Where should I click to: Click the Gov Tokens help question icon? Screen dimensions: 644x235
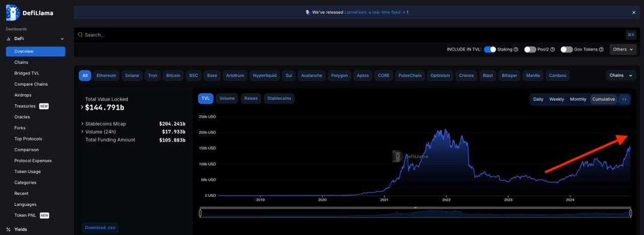tap(601, 49)
